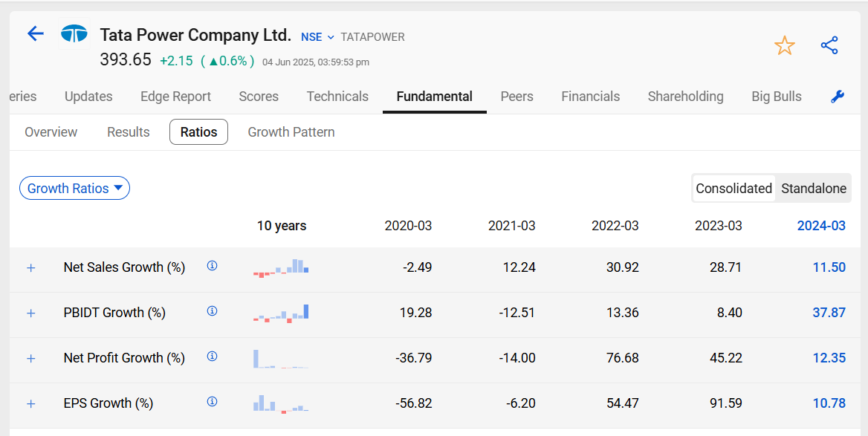Open the Peers tab

(x=517, y=97)
